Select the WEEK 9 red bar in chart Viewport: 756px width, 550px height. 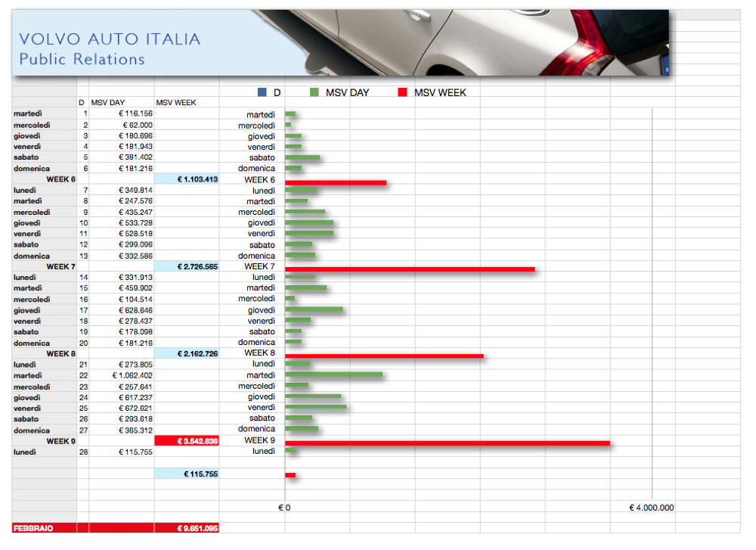point(447,443)
